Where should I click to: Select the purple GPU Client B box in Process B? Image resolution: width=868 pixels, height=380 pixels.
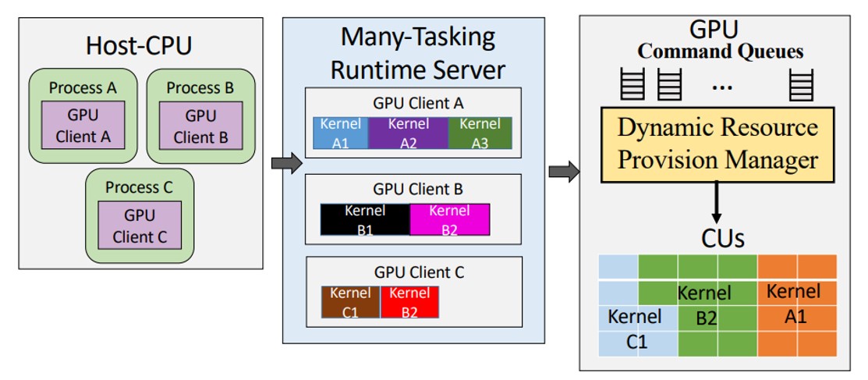200,126
